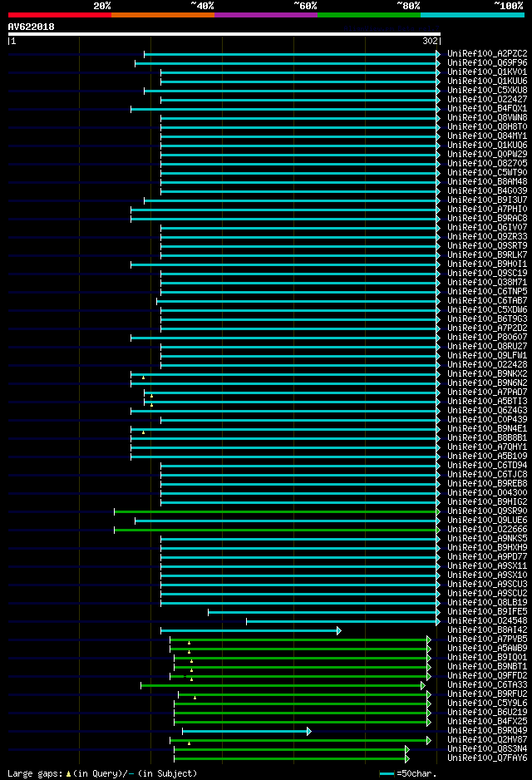Select the UniRef100_Q9SC19 label
The height and width of the screenshot is (780, 532).
click(487, 273)
